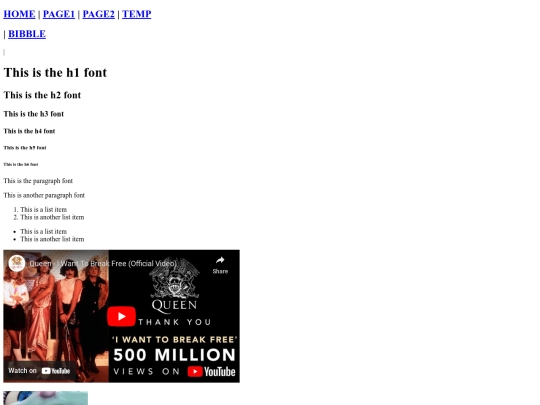The image size is (540, 405).
Task: Go to the PAGE1 link
Action: click(x=59, y=14)
